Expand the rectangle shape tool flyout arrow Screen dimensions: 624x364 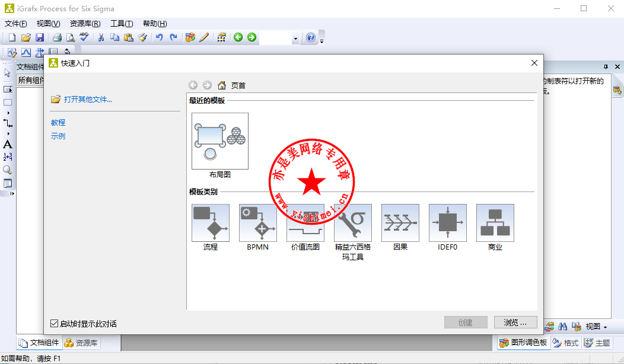(8, 113)
